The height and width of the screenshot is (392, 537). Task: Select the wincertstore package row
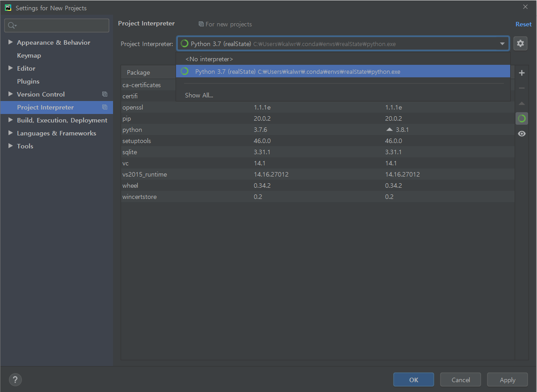click(x=318, y=197)
